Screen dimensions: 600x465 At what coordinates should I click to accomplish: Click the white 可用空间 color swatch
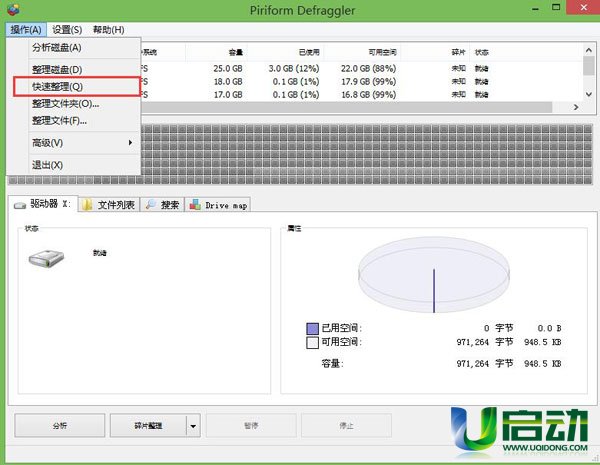[312, 343]
